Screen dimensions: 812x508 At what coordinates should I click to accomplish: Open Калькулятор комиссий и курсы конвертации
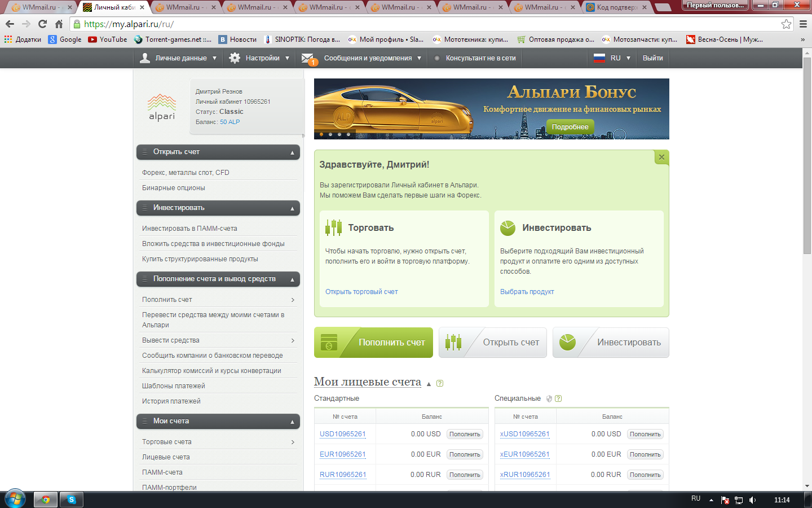coord(211,371)
